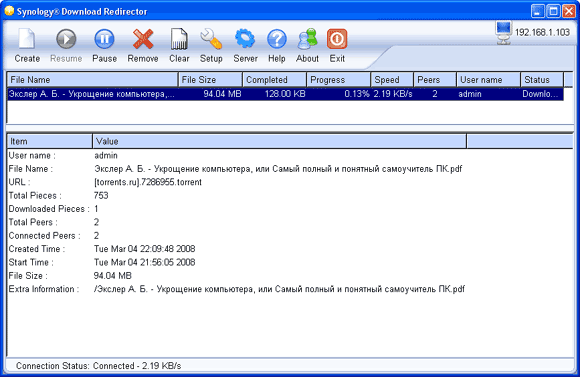Click the Status column header
This screenshot has width=580, height=377.
542,80
